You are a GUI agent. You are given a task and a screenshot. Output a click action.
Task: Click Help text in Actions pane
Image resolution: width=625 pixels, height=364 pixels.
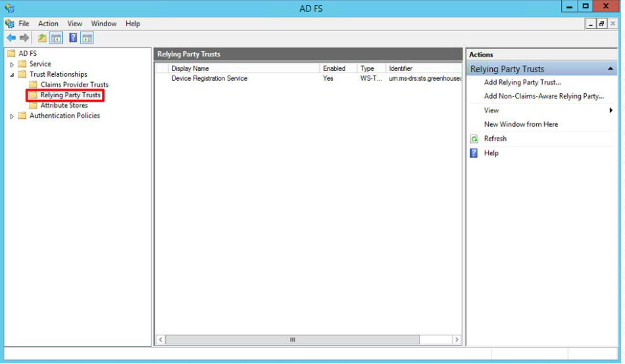pyautogui.click(x=491, y=153)
